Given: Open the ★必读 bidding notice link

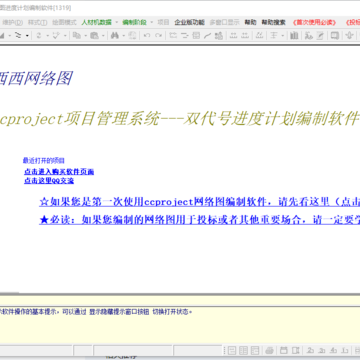Looking at the screenshot, I should pos(199,220).
